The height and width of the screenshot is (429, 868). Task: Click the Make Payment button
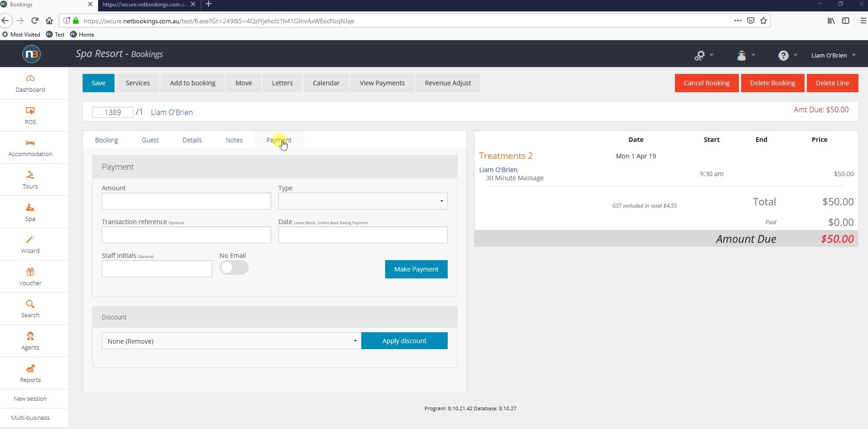(416, 269)
